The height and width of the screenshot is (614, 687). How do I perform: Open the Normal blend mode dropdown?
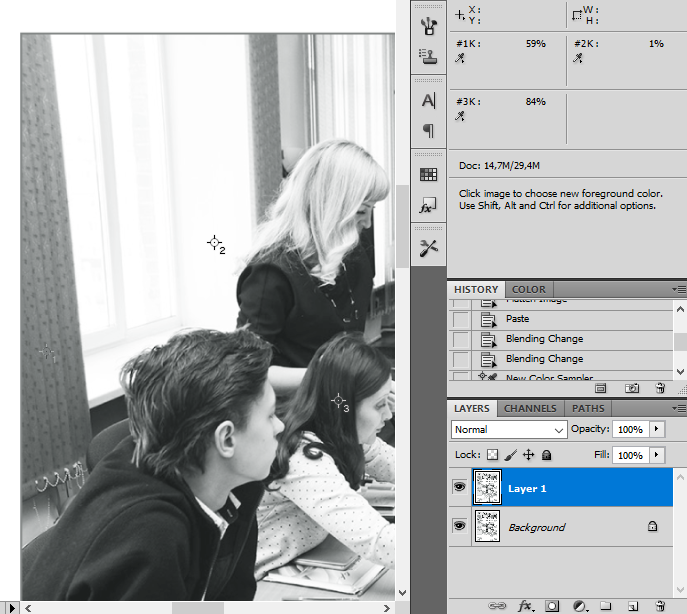tap(509, 429)
